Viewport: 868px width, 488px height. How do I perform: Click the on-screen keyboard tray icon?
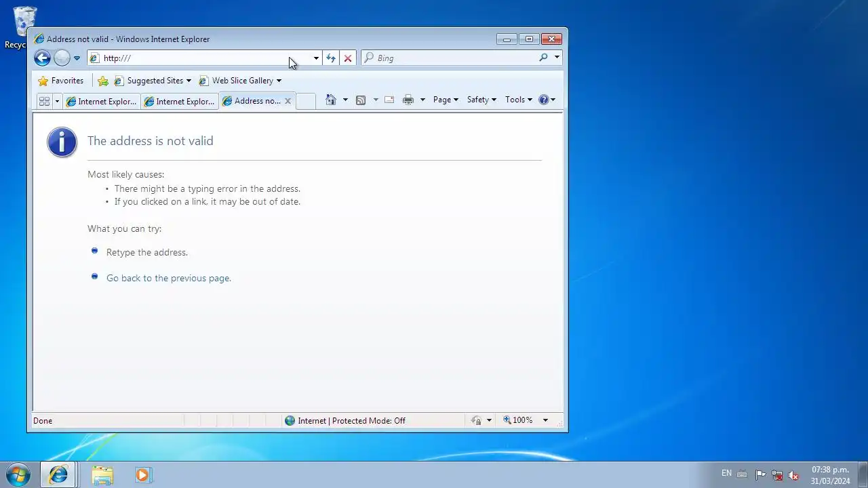point(742,474)
